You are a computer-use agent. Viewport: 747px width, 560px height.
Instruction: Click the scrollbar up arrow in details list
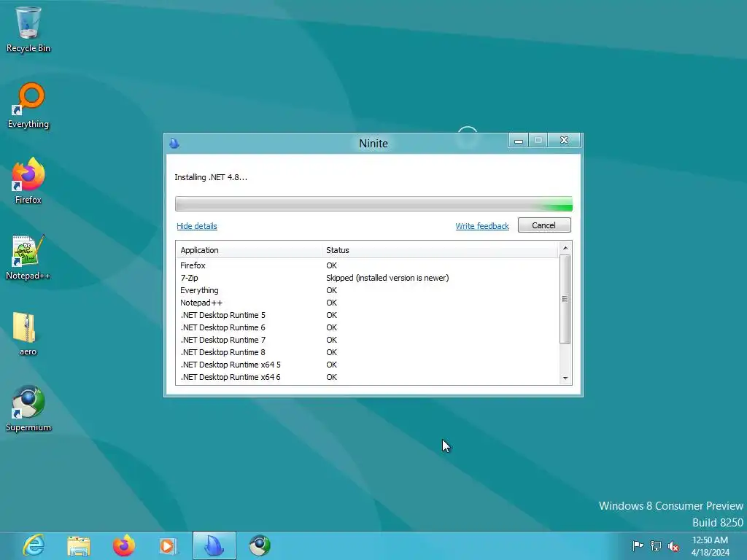point(565,248)
